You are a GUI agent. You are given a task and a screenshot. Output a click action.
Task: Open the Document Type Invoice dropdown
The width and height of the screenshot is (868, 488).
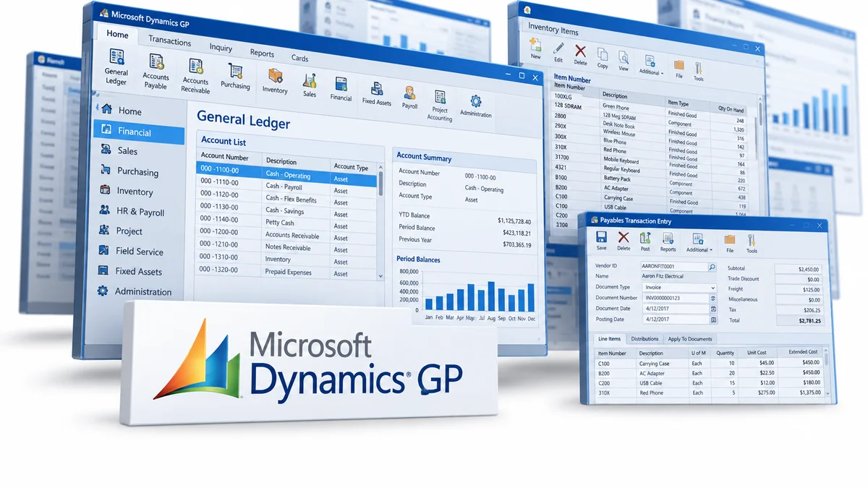click(678, 288)
